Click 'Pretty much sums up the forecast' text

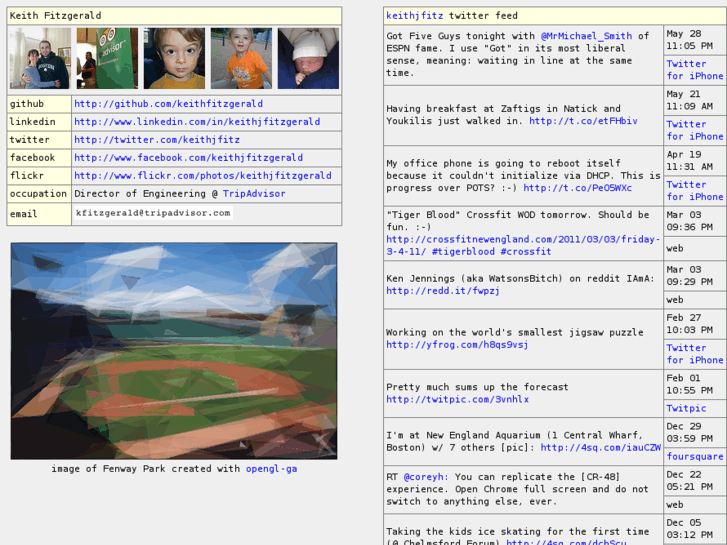click(x=477, y=387)
